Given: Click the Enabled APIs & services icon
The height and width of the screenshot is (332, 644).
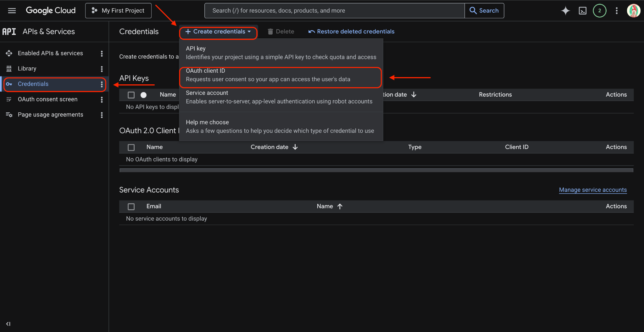Looking at the screenshot, I should click(9, 53).
